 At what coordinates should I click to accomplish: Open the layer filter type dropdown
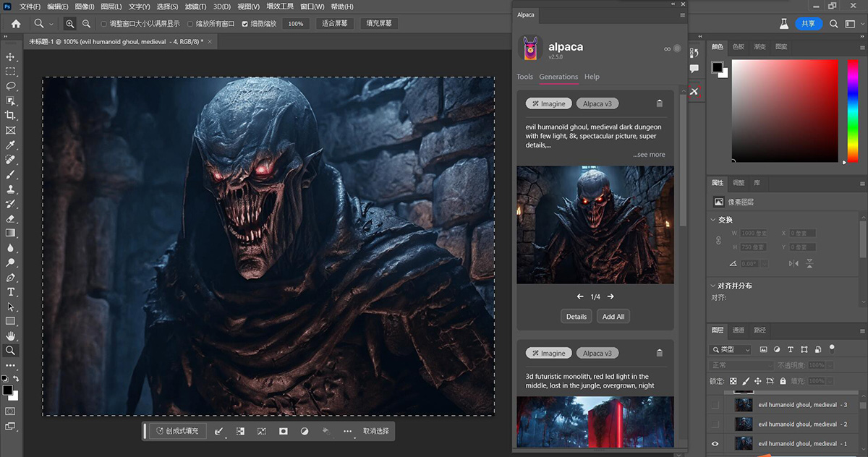pos(731,349)
